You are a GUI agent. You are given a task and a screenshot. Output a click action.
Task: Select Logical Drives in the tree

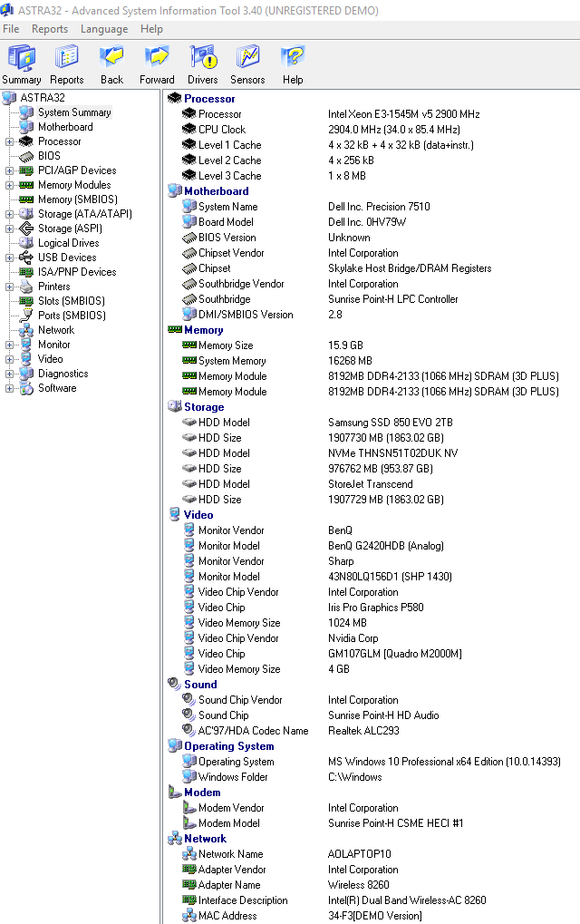(68, 243)
